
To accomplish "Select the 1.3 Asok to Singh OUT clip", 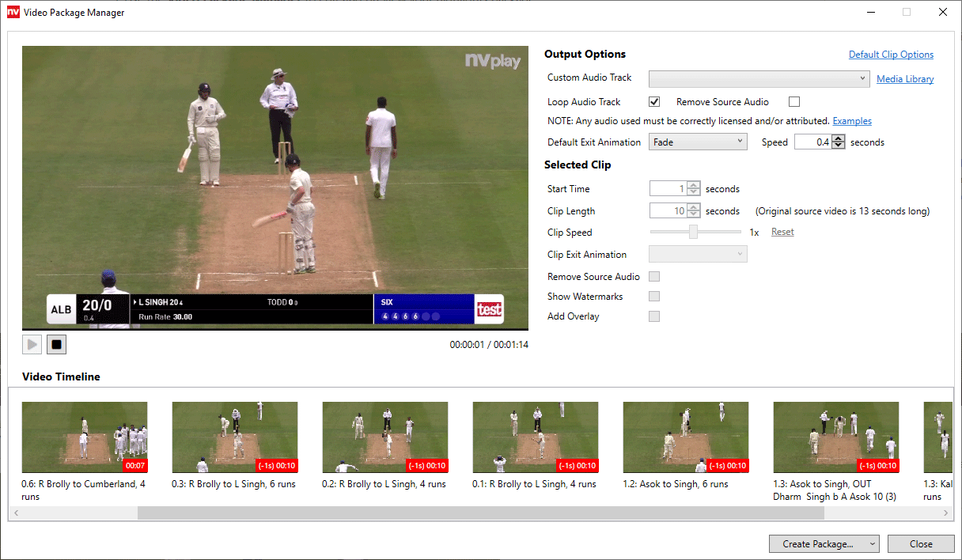I will [835, 437].
